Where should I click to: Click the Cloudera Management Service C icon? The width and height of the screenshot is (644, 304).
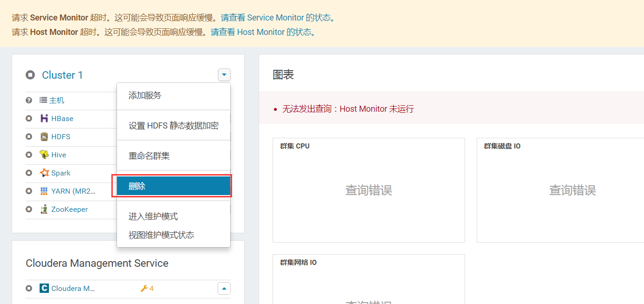[44, 289]
